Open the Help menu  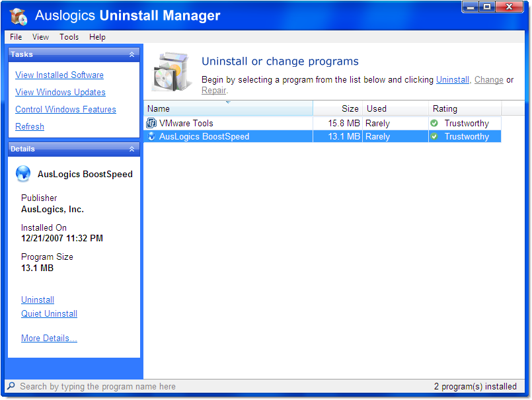[97, 36]
